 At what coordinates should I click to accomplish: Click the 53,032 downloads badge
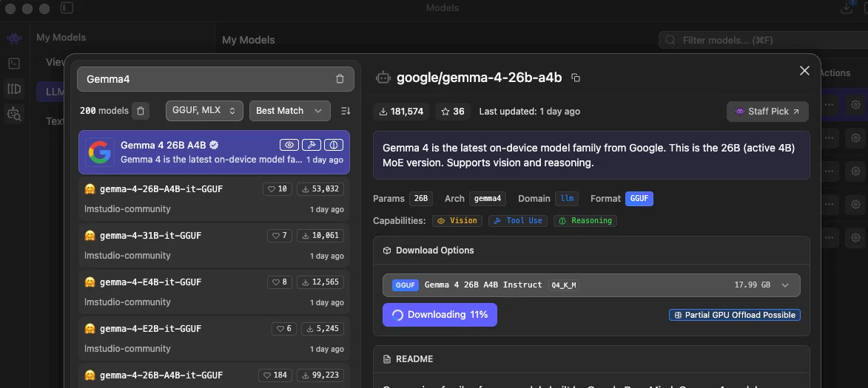pos(320,189)
